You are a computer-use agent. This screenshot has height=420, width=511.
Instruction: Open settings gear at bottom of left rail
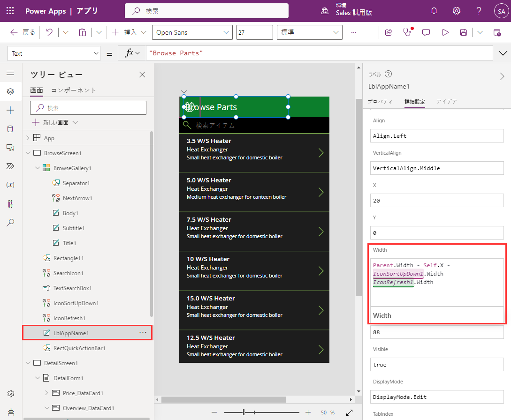click(x=11, y=394)
